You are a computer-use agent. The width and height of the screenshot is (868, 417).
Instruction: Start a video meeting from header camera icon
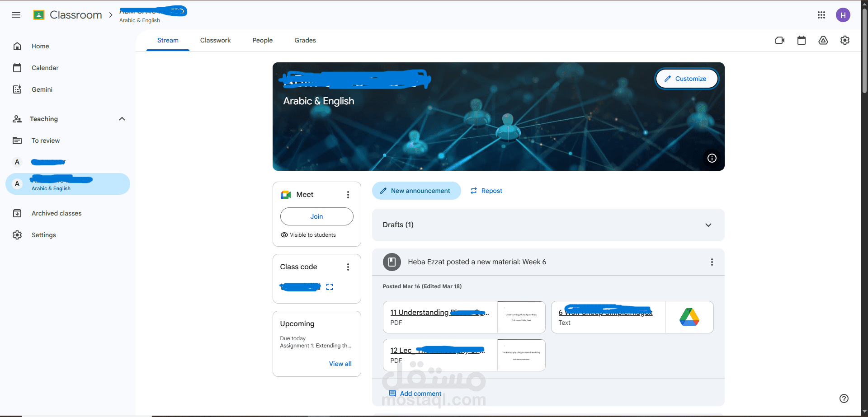click(x=780, y=40)
